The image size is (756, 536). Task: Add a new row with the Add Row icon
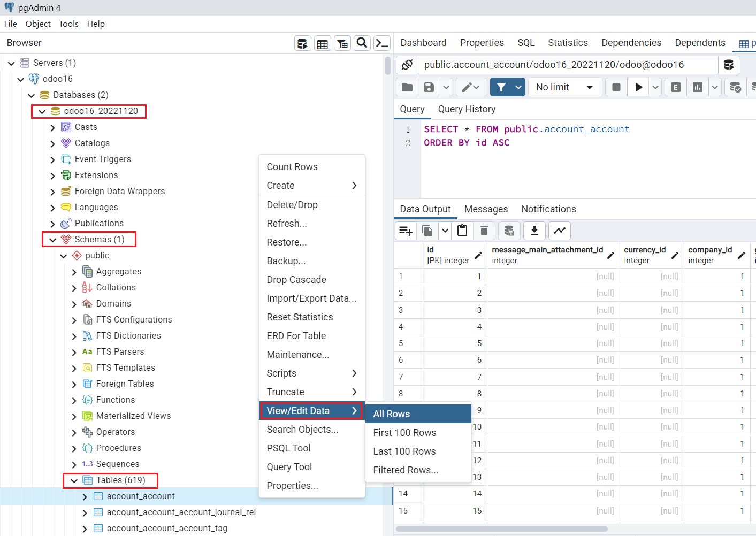point(406,231)
